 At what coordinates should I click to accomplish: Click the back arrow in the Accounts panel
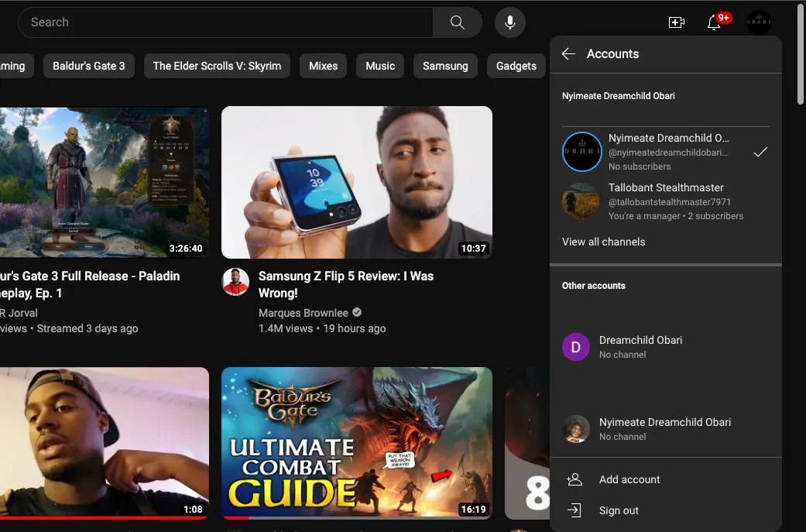pyautogui.click(x=568, y=53)
